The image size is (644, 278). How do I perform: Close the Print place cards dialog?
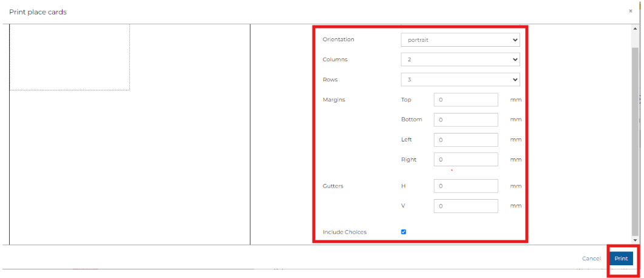coord(630,12)
